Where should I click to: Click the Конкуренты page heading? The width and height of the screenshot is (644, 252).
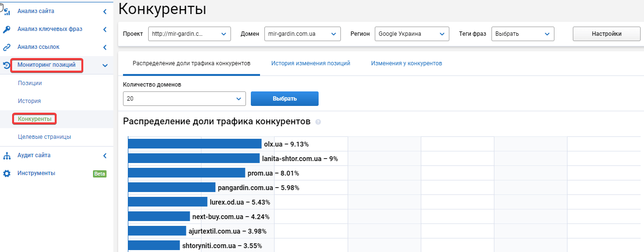pyautogui.click(x=162, y=9)
